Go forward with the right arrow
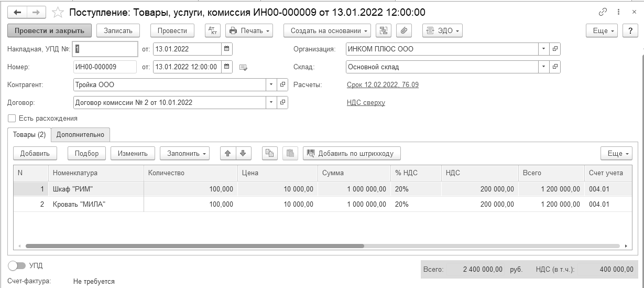The image size is (644, 288). click(36, 12)
